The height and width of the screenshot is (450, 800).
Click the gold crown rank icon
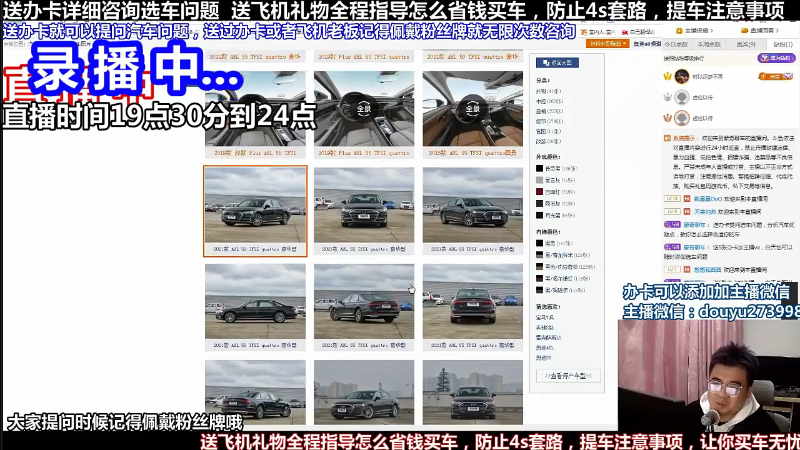667,77
